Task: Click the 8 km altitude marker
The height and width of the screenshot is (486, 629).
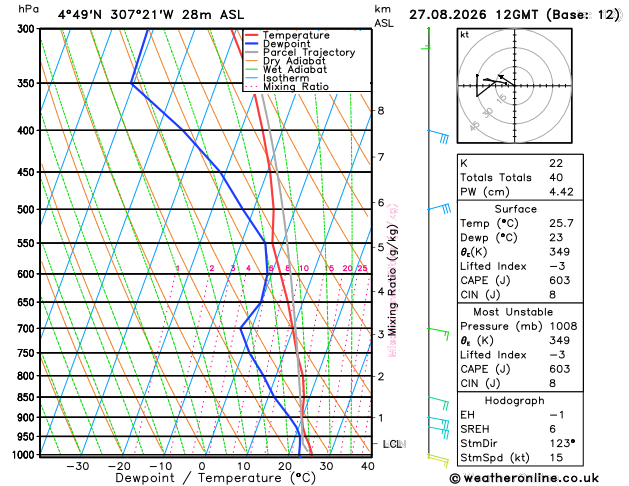Action: click(x=381, y=110)
